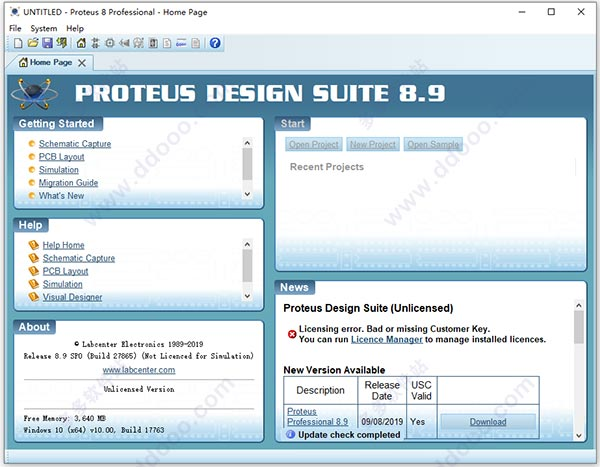This screenshot has width=600, height=467.
Task: Click the book icon beside Help Home
Action: pos(34,245)
